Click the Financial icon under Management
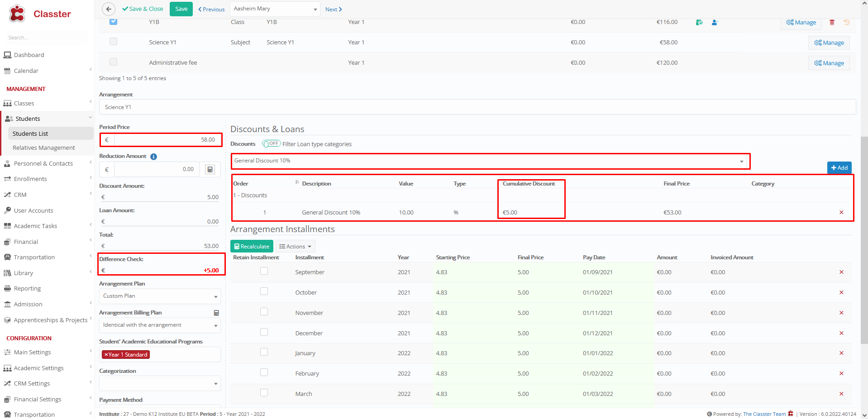 point(7,242)
